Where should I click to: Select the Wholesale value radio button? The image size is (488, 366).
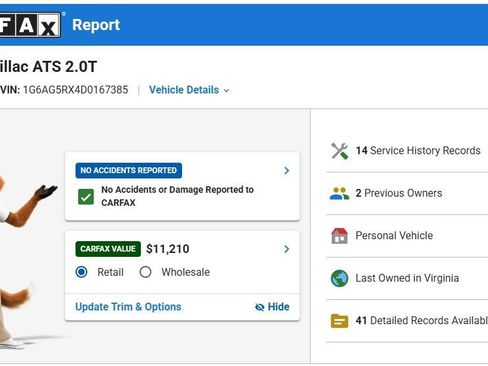point(145,272)
